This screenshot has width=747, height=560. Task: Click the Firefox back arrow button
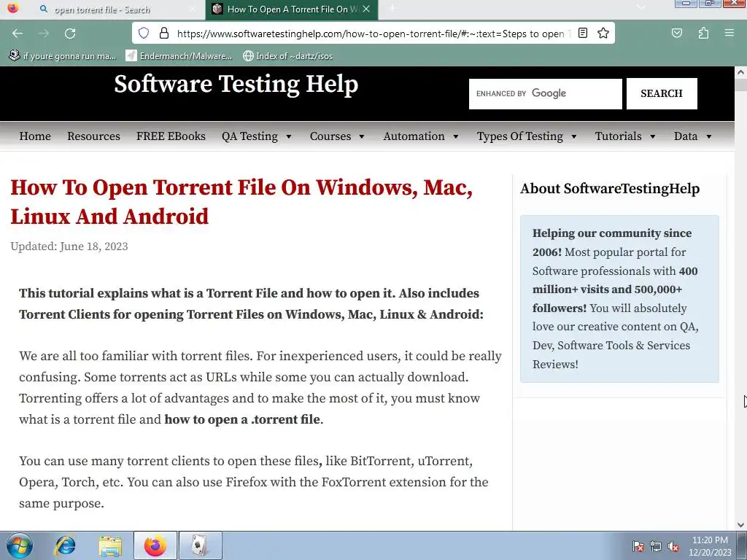point(18,34)
